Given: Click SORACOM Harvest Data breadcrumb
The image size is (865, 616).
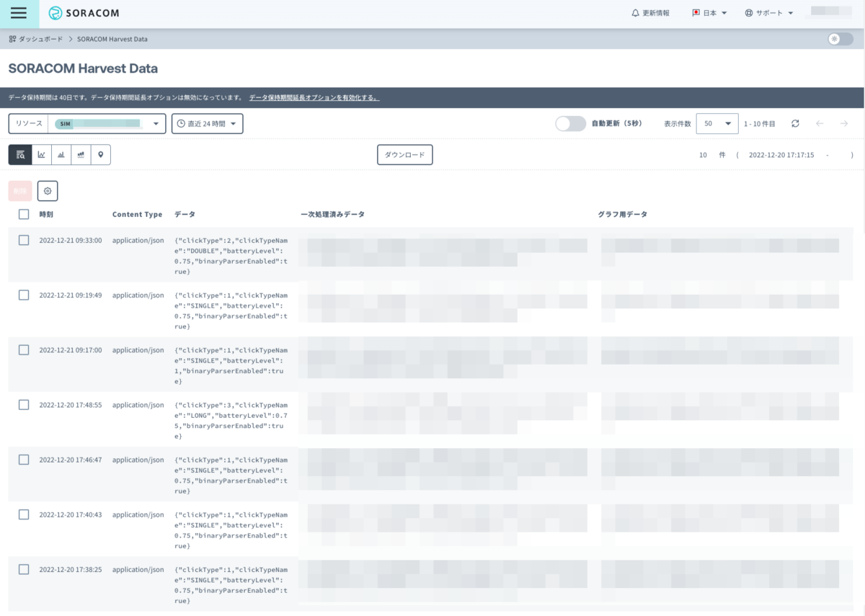Looking at the screenshot, I should 112,39.
